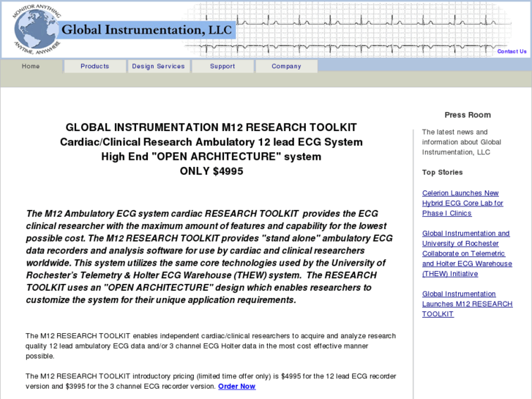Open Global Instrumentation Launches M12 RESEARCH TOOLKIT story
532x399 pixels.
click(x=467, y=304)
